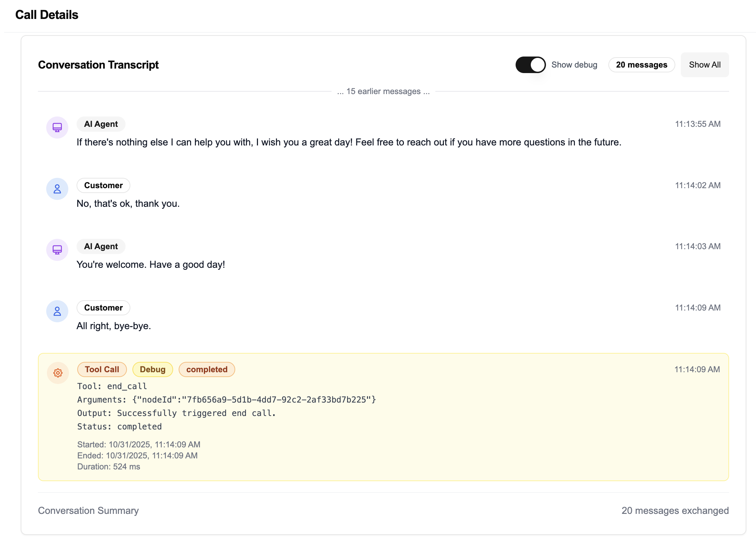
Task: Click the Customer avatar icon at 11:14:09
Action: pyautogui.click(x=57, y=311)
